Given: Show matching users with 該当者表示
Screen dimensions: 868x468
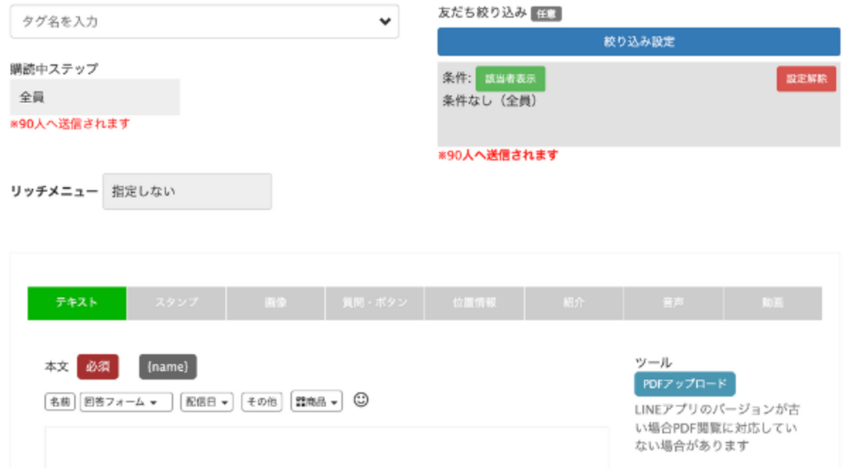Looking at the screenshot, I should (x=510, y=79).
